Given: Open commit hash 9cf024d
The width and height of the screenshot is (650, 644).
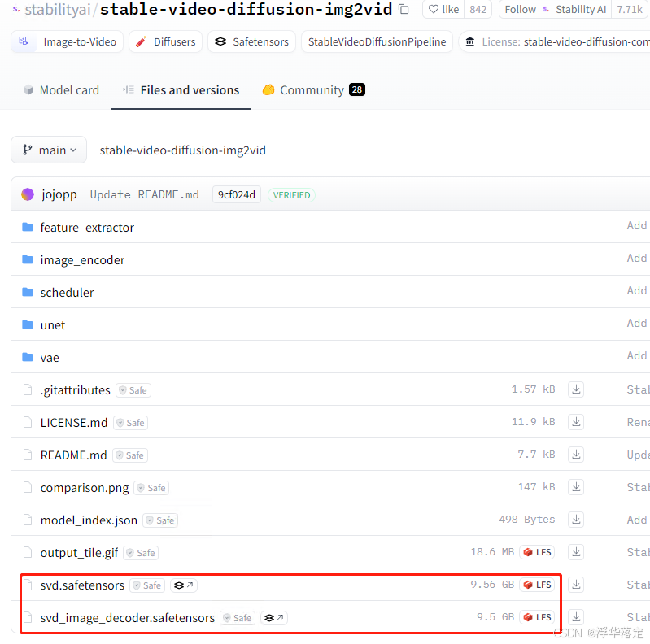Looking at the screenshot, I should click(236, 194).
